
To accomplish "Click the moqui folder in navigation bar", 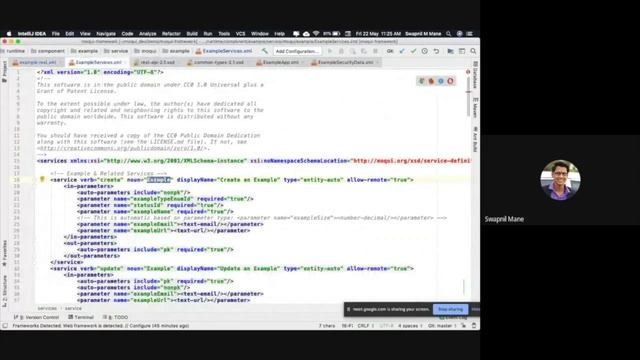I will (145, 51).
